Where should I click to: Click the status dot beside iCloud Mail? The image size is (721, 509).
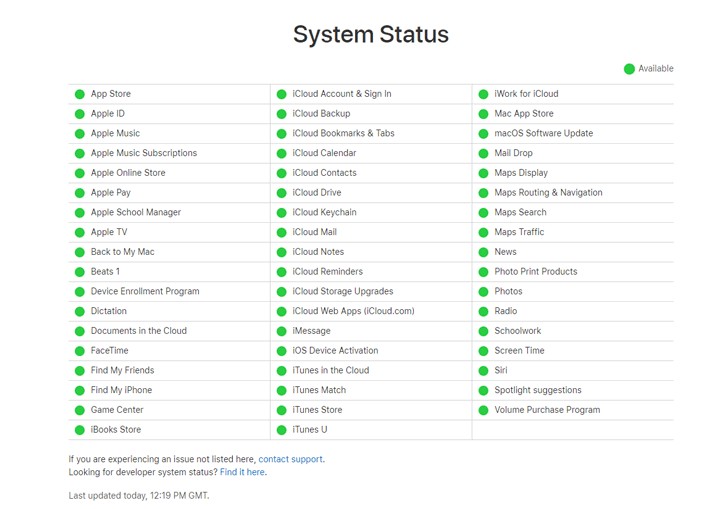(x=281, y=233)
